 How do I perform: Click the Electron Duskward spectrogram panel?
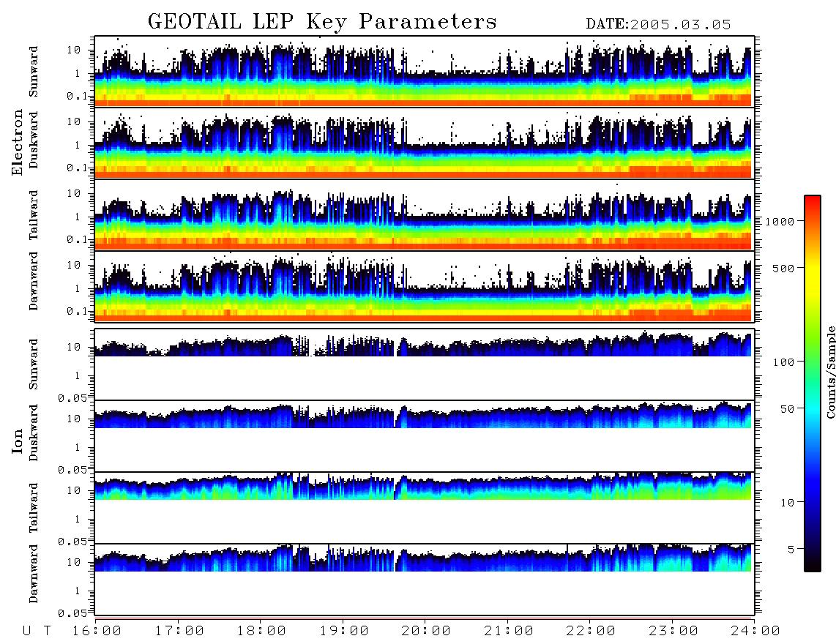(425, 143)
